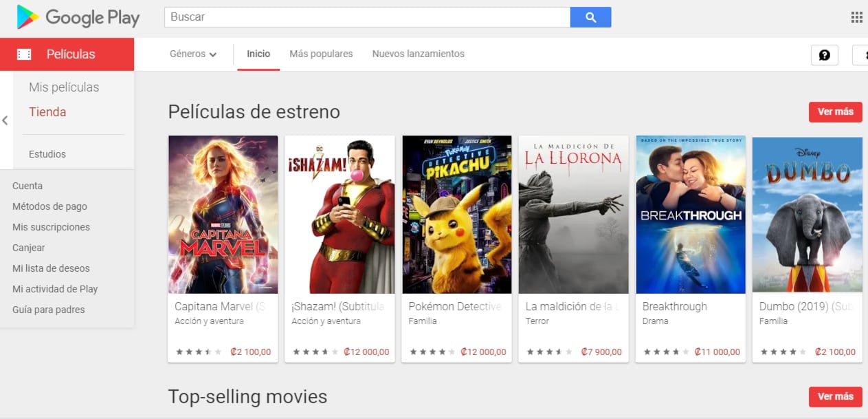Click Ver más for Películas de estreno
Viewport: 868px width, 419px height.
pyautogui.click(x=835, y=111)
